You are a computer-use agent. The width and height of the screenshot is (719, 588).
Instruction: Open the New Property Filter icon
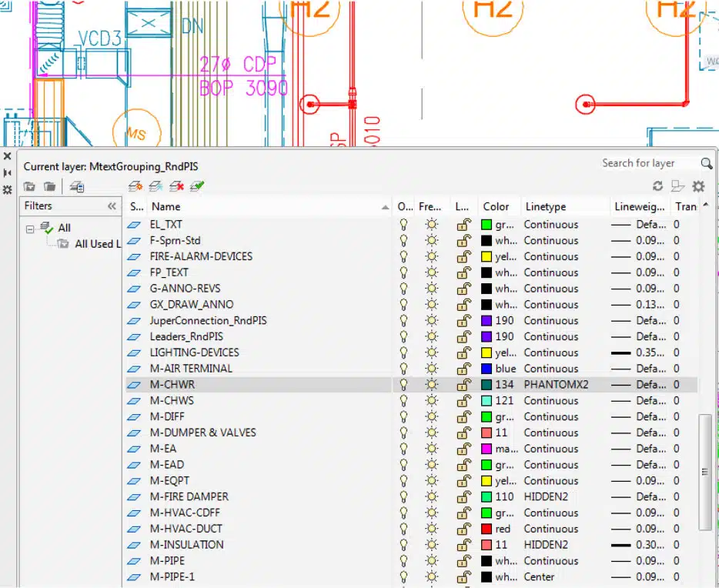[x=29, y=186]
